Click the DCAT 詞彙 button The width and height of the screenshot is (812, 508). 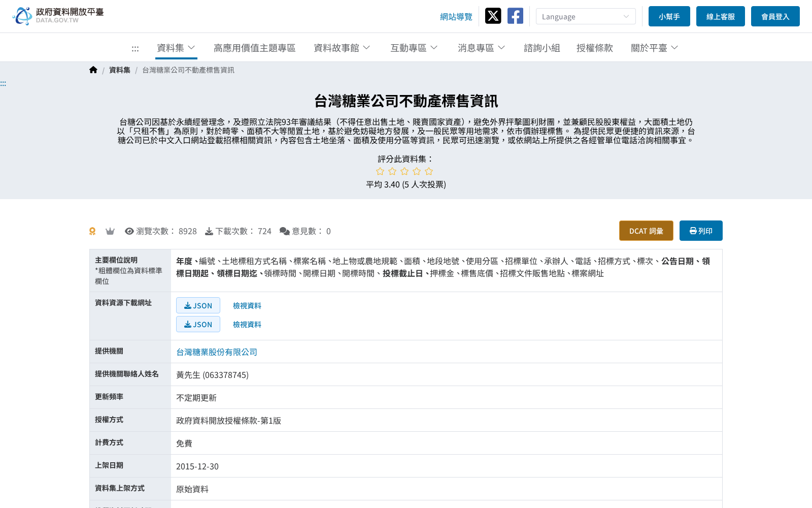pyautogui.click(x=646, y=231)
